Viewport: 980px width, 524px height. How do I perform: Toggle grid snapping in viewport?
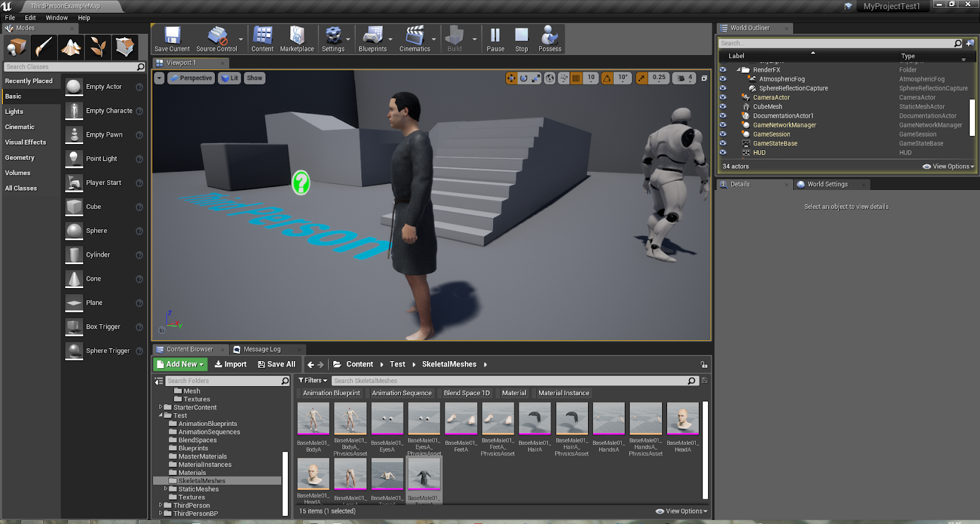coord(576,78)
